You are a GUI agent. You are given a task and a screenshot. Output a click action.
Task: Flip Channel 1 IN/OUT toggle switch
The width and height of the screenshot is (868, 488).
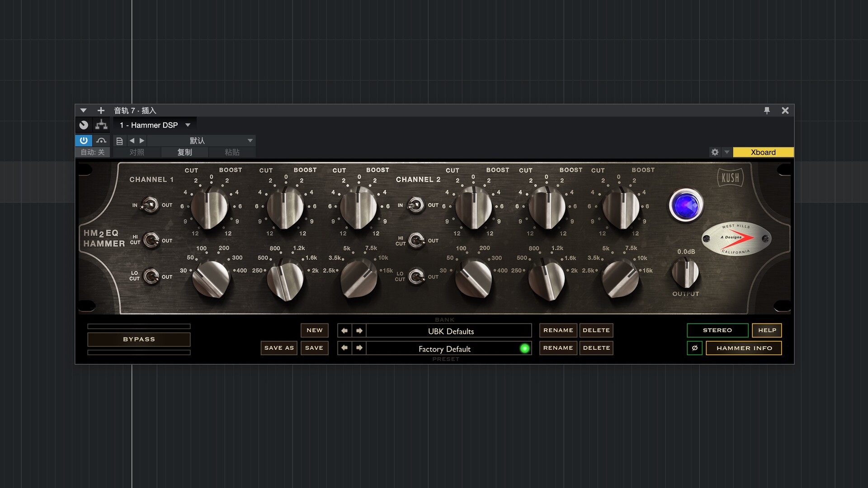click(x=150, y=205)
